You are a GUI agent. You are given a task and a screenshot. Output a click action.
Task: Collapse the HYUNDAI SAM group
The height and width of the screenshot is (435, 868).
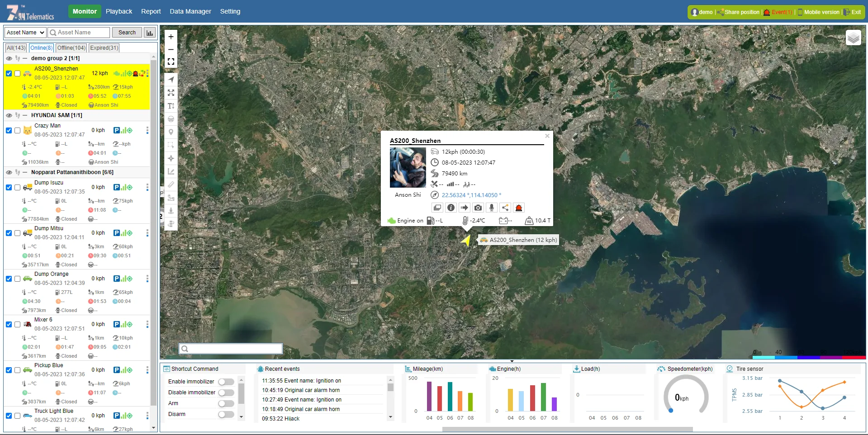tap(25, 115)
